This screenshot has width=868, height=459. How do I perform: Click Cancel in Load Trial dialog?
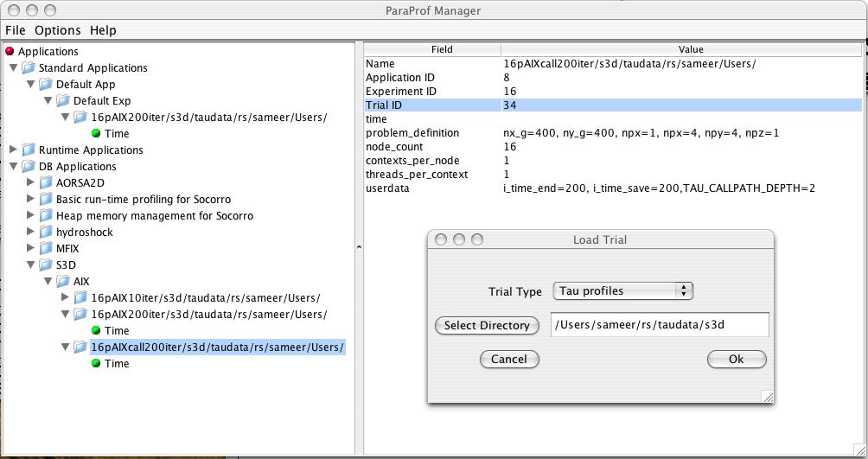coord(509,359)
